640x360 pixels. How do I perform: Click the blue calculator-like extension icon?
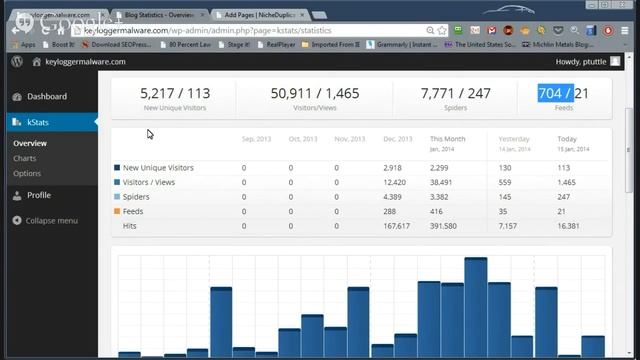click(x=591, y=30)
